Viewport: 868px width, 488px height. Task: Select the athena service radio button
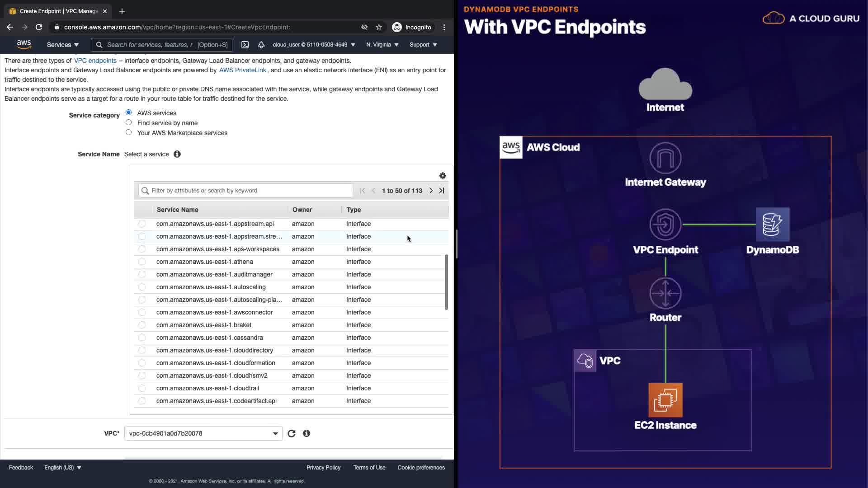coord(142,262)
